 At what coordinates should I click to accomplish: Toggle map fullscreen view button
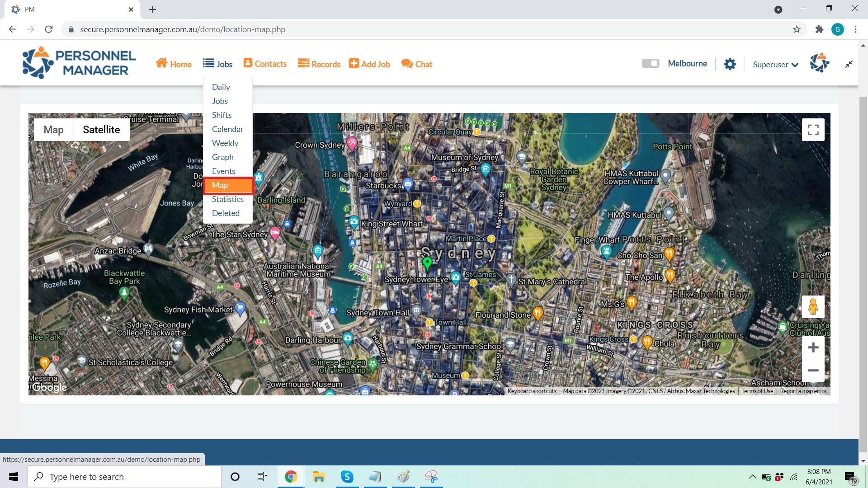point(813,130)
